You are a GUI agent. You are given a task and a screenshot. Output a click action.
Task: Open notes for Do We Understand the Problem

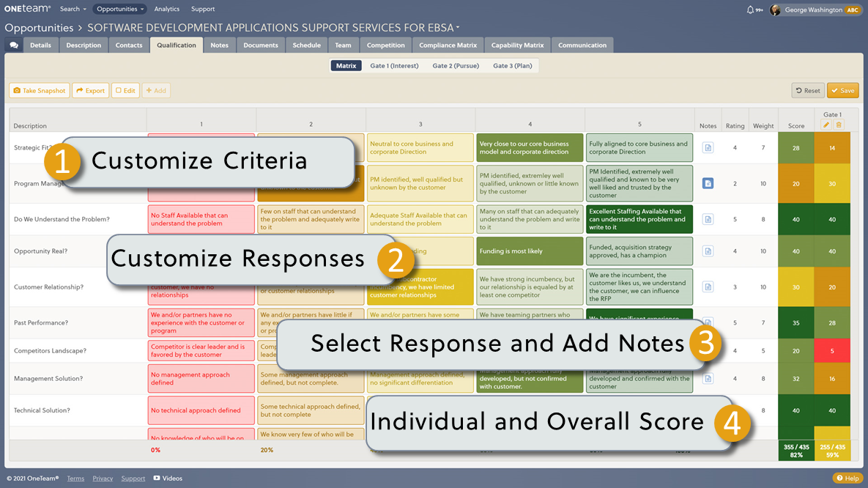click(x=708, y=219)
